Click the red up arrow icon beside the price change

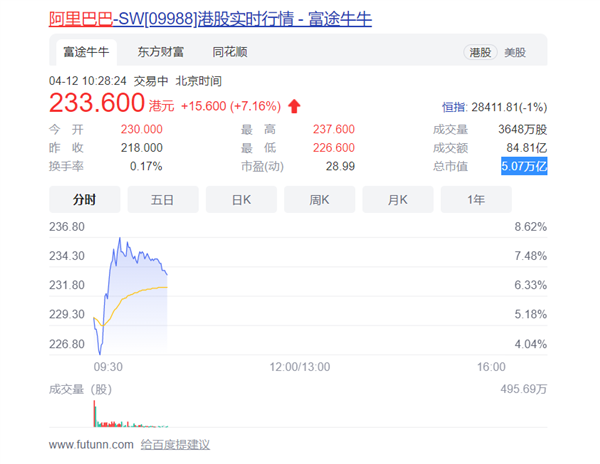pyautogui.click(x=293, y=106)
